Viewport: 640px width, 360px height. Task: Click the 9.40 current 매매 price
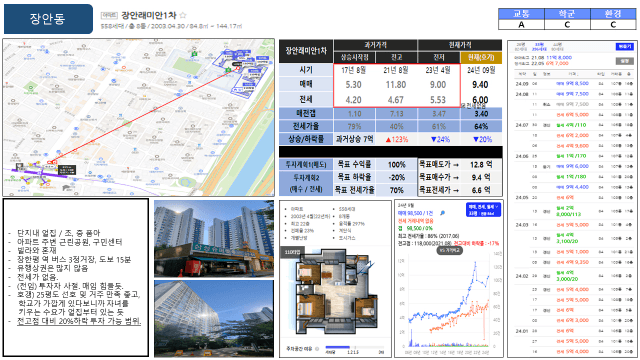pyautogui.click(x=480, y=84)
